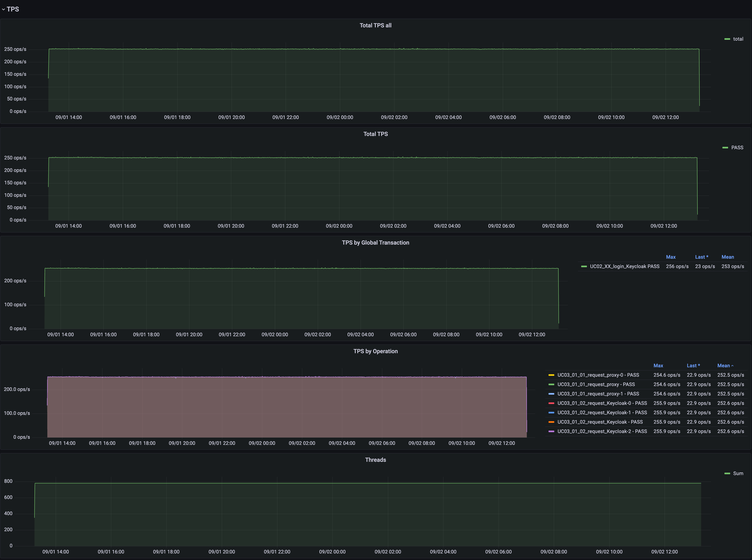Click purple swatch for request_Keycloak-2 series
This screenshot has height=560, width=752.
point(551,431)
